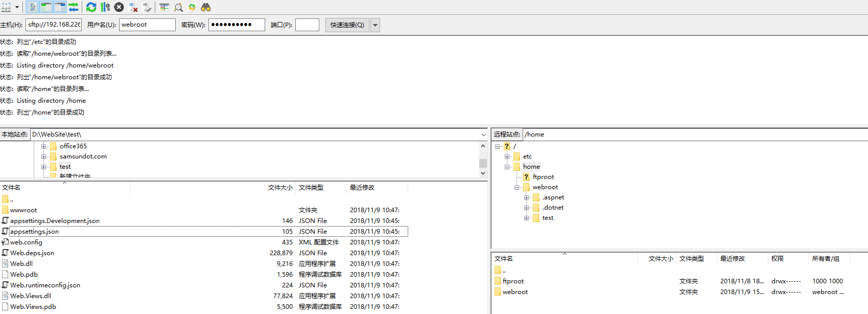Select appsettings.json in local list
Screen dimensions: 868x314
pyautogui.click(x=35, y=232)
